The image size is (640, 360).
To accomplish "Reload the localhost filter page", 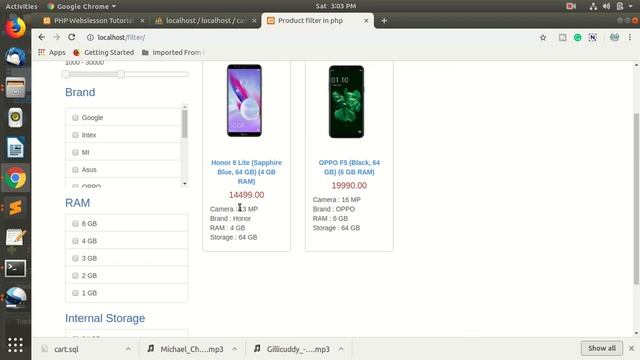I will point(71,37).
